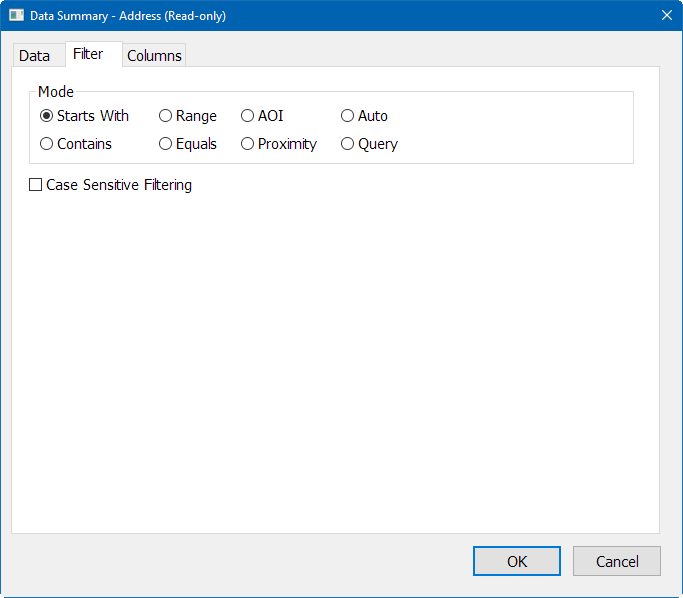This screenshot has width=683, height=598.
Task: Click the Cancel button
Action: [x=617, y=561]
